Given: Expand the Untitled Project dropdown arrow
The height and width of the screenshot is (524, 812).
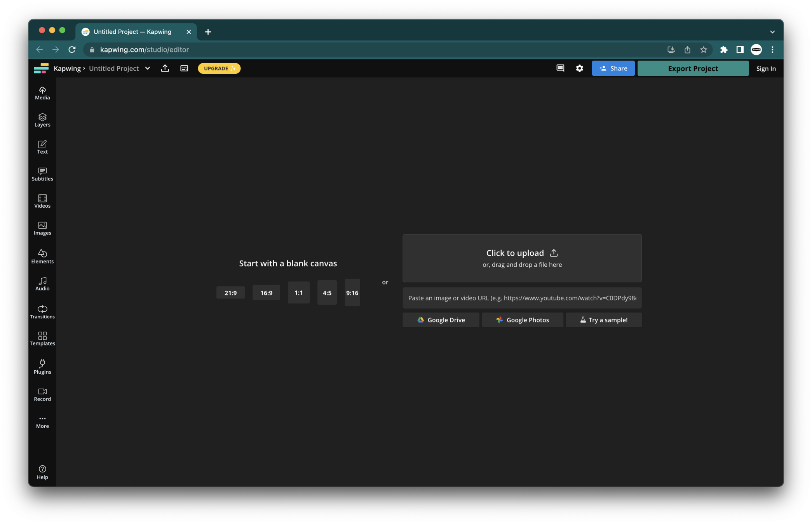Looking at the screenshot, I should [x=148, y=68].
